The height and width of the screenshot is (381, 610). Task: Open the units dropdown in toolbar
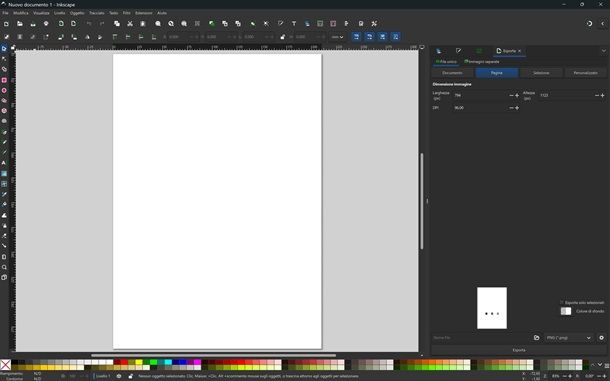pos(337,37)
